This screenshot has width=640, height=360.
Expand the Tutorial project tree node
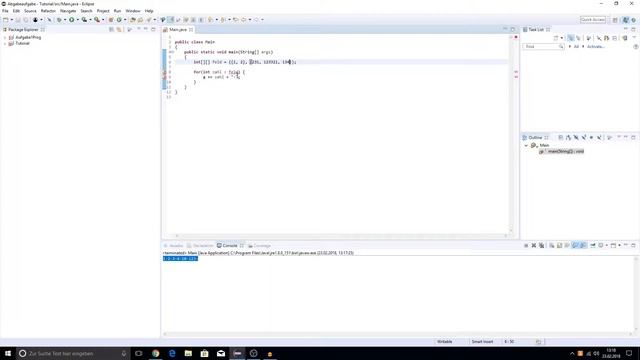tap(5, 43)
